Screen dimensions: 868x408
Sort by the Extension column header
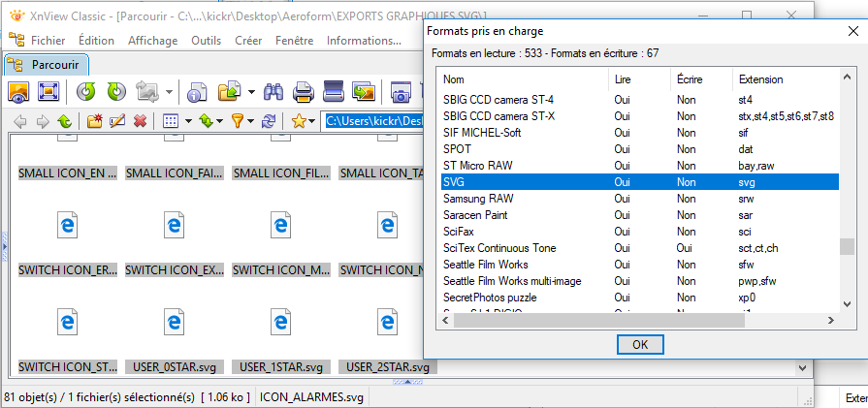pyautogui.click(x=786, y=79)
